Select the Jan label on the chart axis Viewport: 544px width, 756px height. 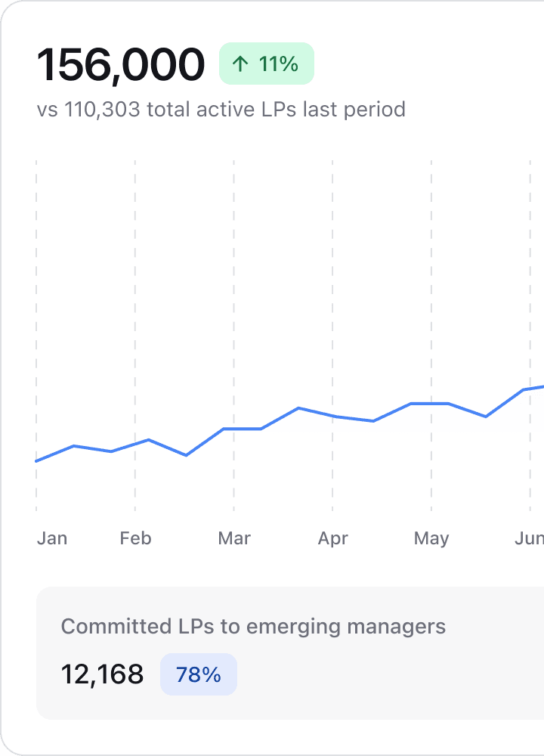point(52,538)
